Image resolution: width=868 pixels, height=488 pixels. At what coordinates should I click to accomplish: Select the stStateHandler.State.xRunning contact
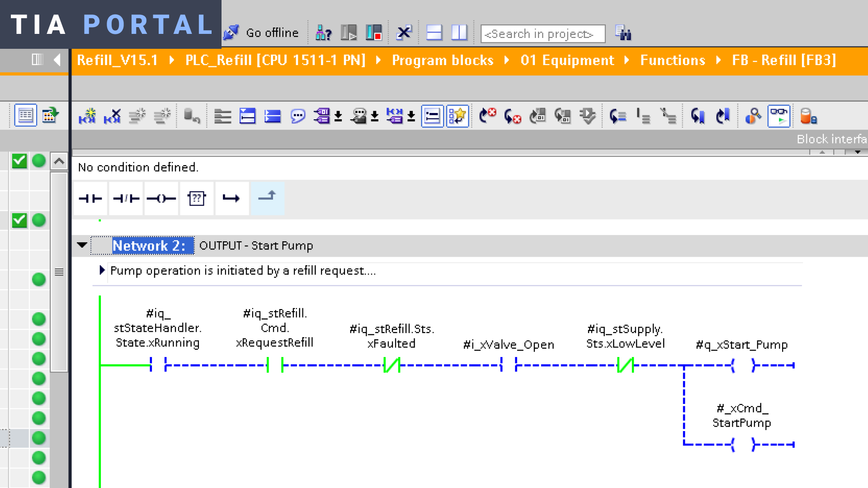(x=158, y=365)
